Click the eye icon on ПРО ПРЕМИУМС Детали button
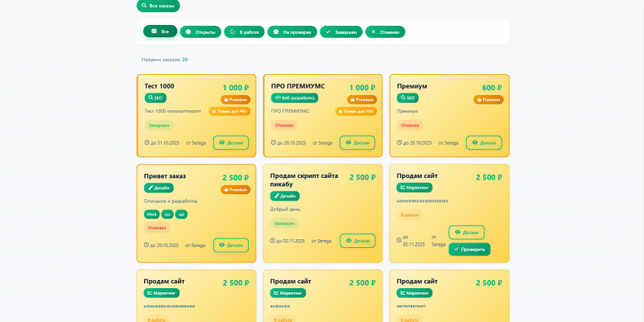 point(349,142)
